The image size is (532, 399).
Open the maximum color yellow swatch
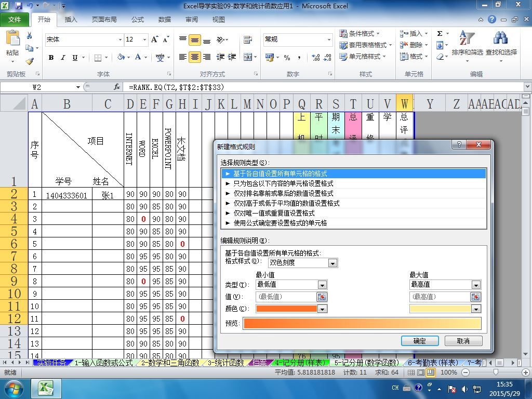click(x=445, y=309)
